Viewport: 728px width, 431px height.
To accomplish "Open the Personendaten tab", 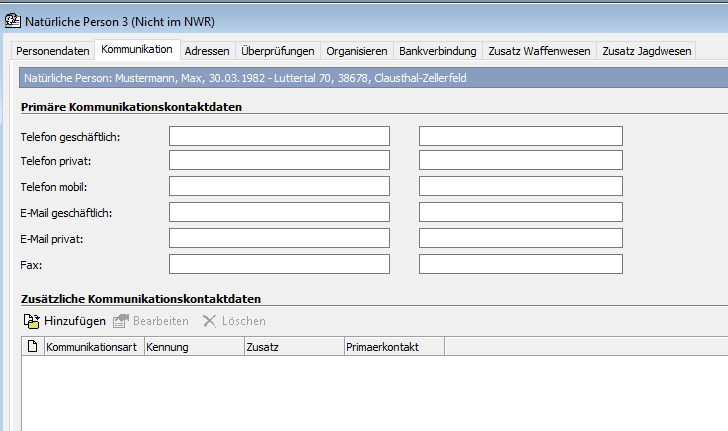I will [51, 51].
